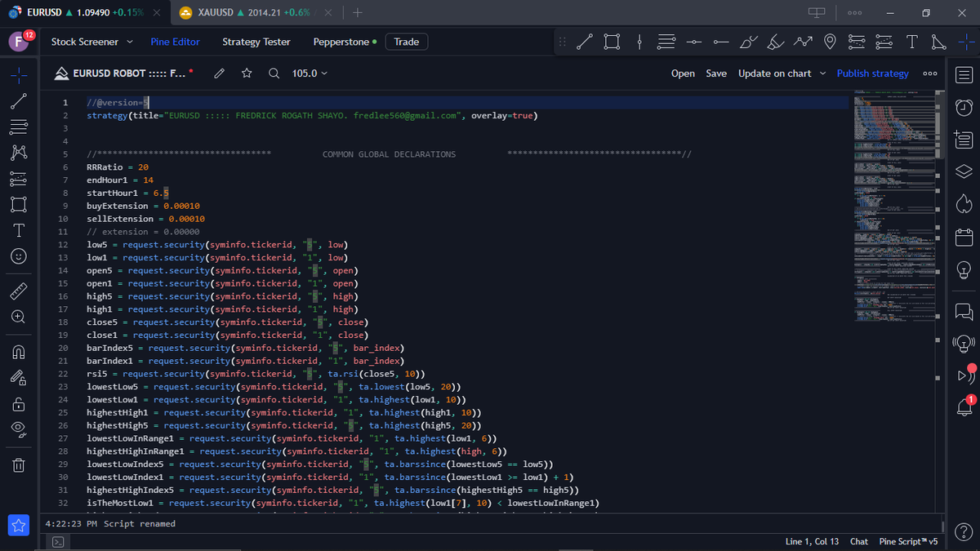Select the highlighter tool in floating toolbar

click(776, 42)
